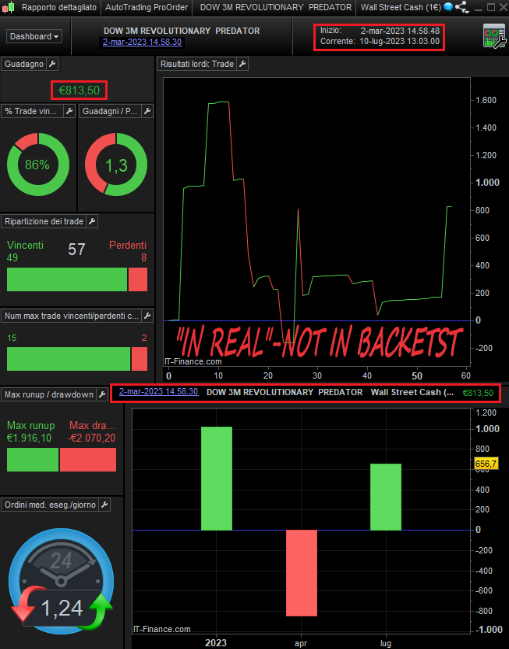
Task: Click the 1,3 gain/loss ratio donut chart
Action: click(116, 164)
